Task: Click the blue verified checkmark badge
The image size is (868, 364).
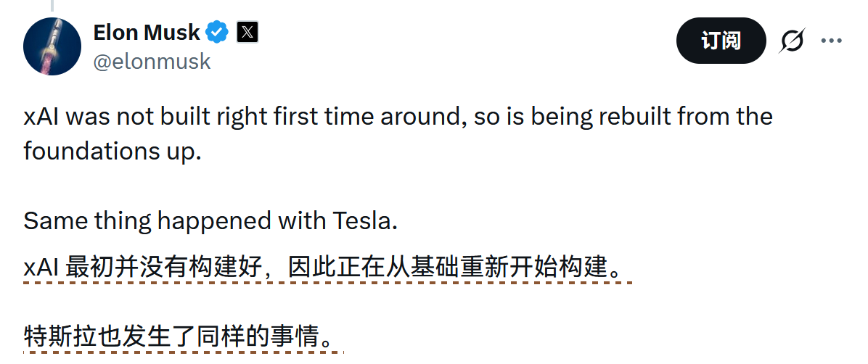Action: (217, 33)
